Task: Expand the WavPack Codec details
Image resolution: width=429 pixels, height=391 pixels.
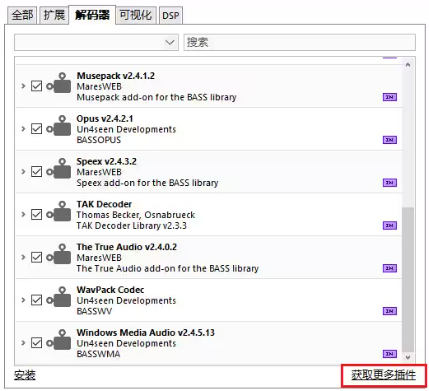Action: [x=23, y=300]
